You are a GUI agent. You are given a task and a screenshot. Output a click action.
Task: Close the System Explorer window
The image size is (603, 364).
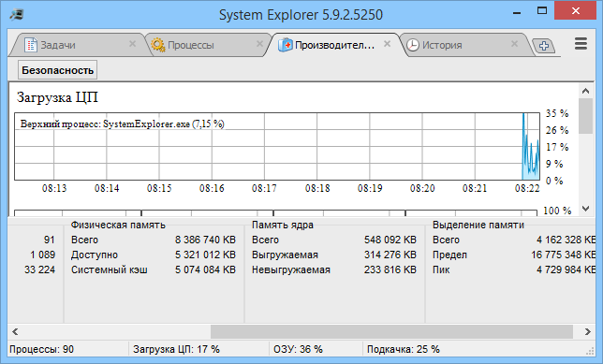pyautogui.click(x=576, y=11)
